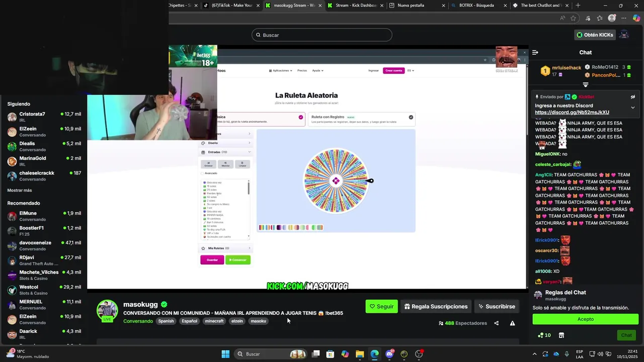
Task: Select the elzein tag
Action: [237, 321]
